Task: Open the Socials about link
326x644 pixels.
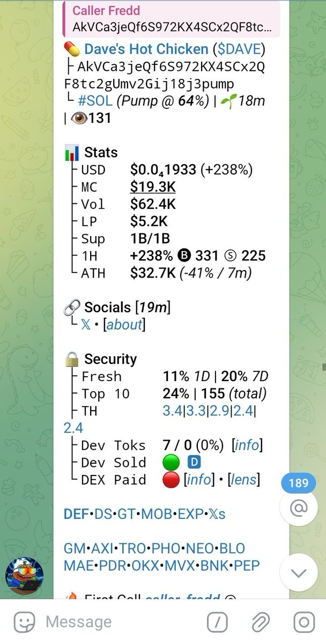Action: pos(125,325)
